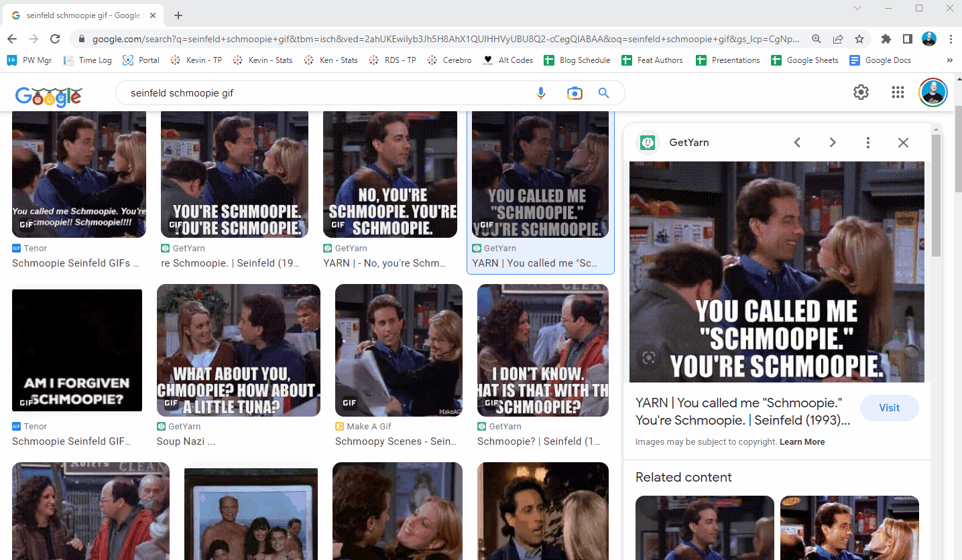Open the 'NO, YOU'RE SCHMOOPIE' GIF result

390,174
